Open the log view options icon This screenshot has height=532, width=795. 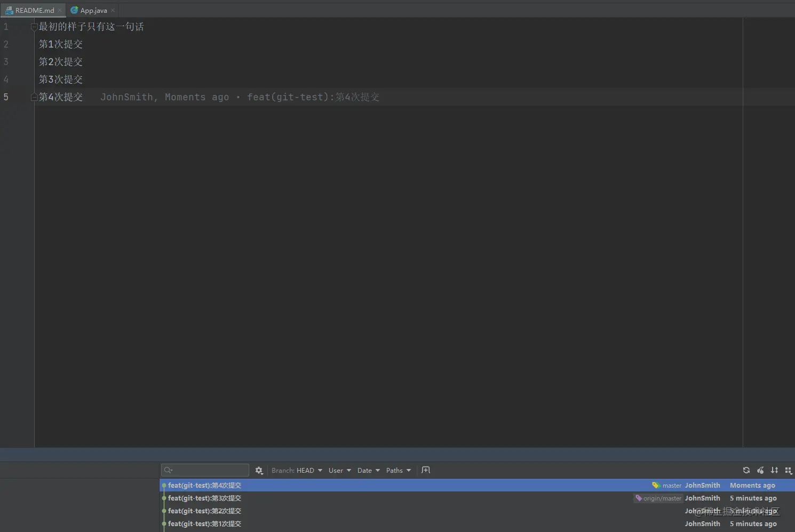(788, 470)
